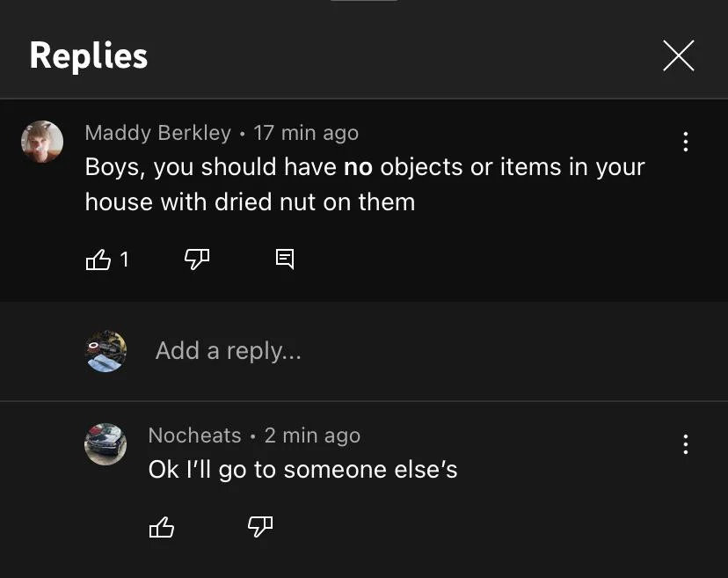Screen dimensions: 728x578
Task: Open the options menu on Nocheats' reply
Action: 685,444
